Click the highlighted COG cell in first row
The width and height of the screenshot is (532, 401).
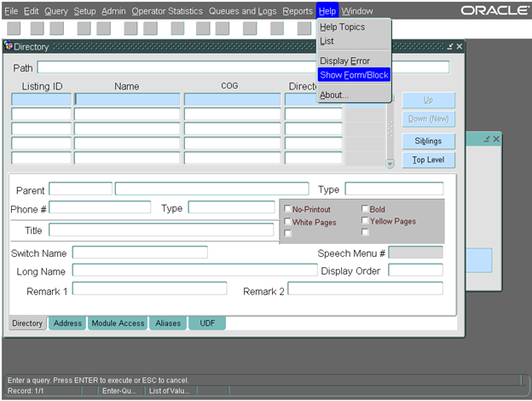coord(233,99)
